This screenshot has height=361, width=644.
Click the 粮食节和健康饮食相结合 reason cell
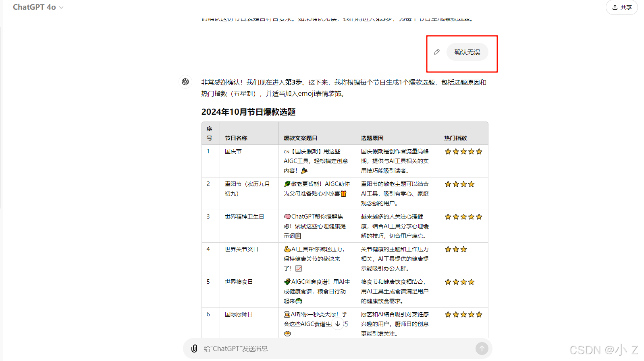(397, 291)
